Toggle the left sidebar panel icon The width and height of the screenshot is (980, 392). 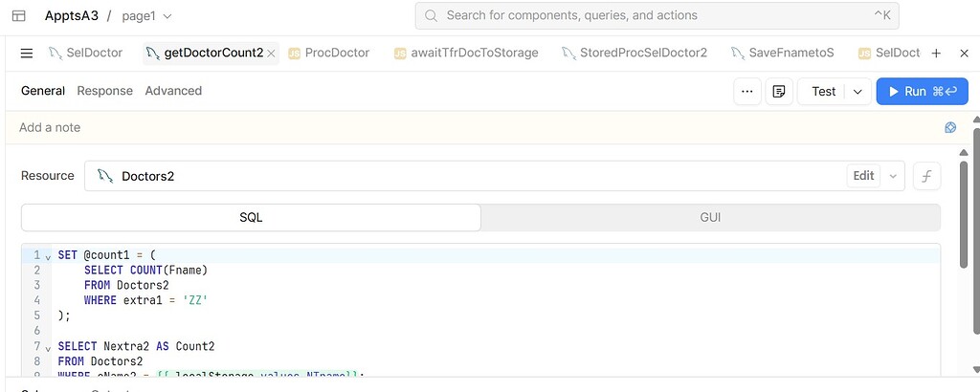coord(19,16)
